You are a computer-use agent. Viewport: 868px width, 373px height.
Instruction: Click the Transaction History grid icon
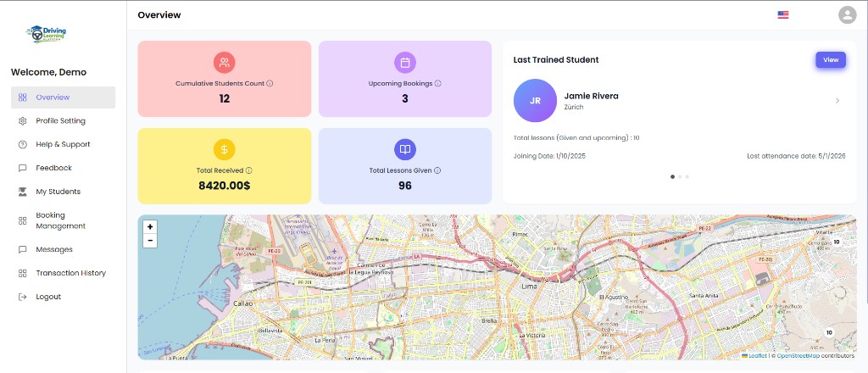23,273
